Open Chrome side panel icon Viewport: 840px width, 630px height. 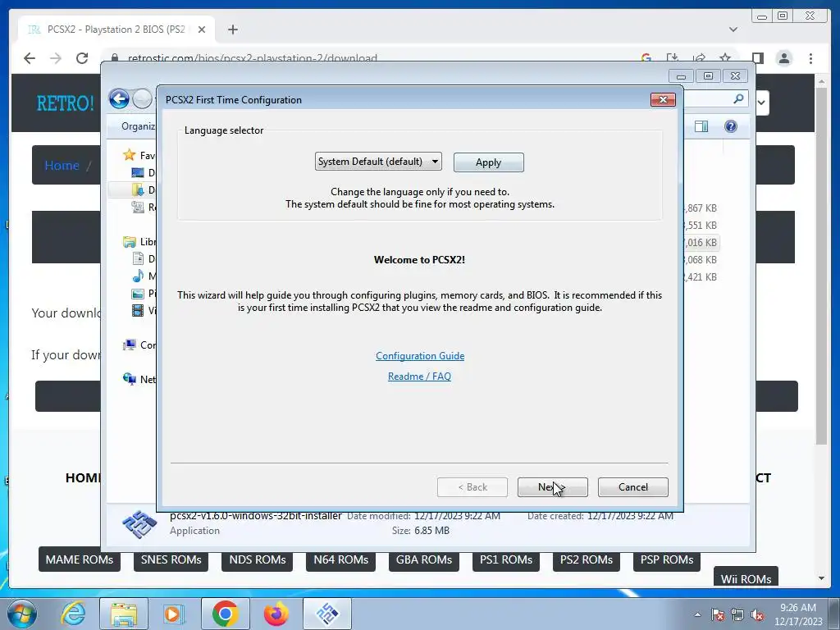click(757, 58)
